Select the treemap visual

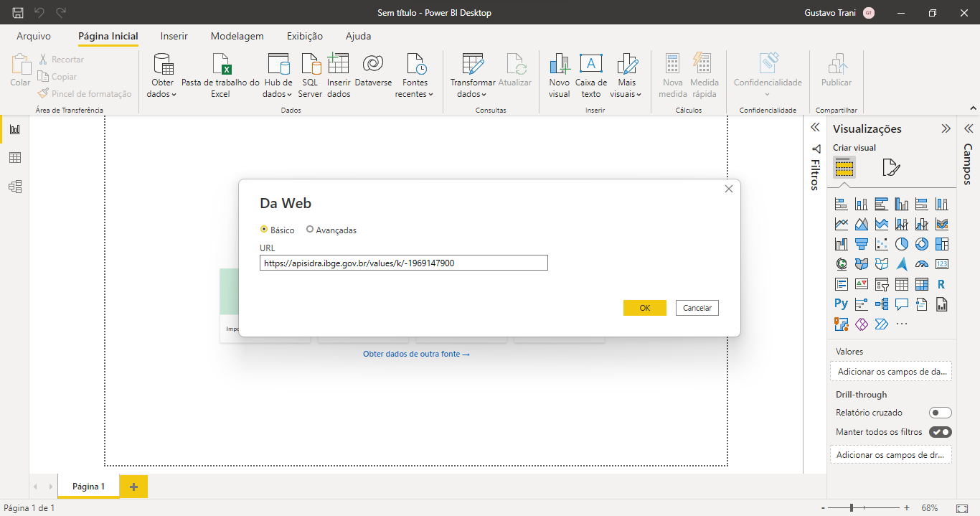[x=942, y=244]
